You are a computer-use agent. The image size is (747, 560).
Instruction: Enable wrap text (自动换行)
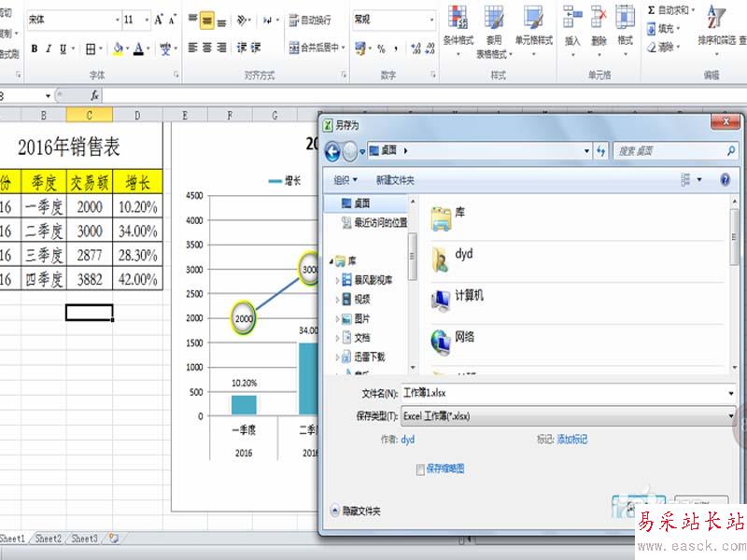click(x=310, y=20)
